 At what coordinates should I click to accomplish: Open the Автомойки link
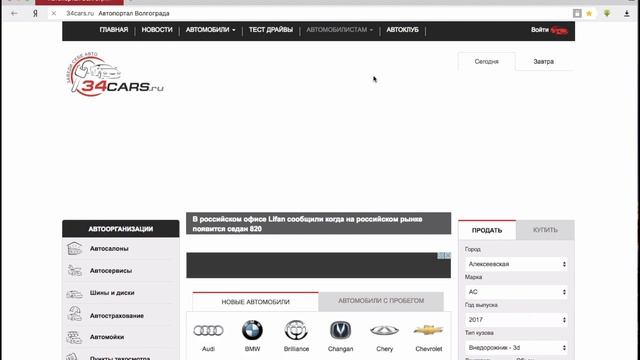click(x=107, y=337)
